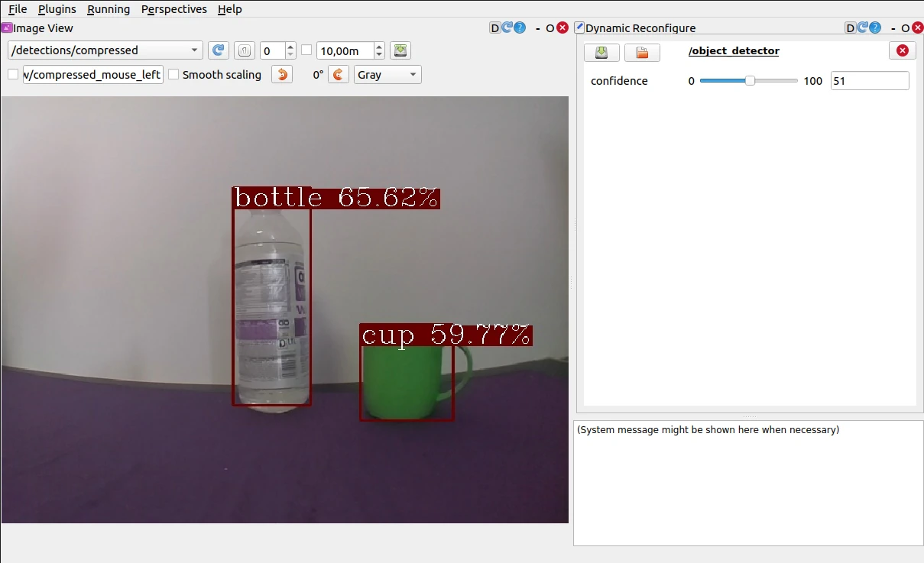Screen dimensions: 924x563
Task: Load parameters from file in Dynamic Reconfigure
Action: (642, 52)
